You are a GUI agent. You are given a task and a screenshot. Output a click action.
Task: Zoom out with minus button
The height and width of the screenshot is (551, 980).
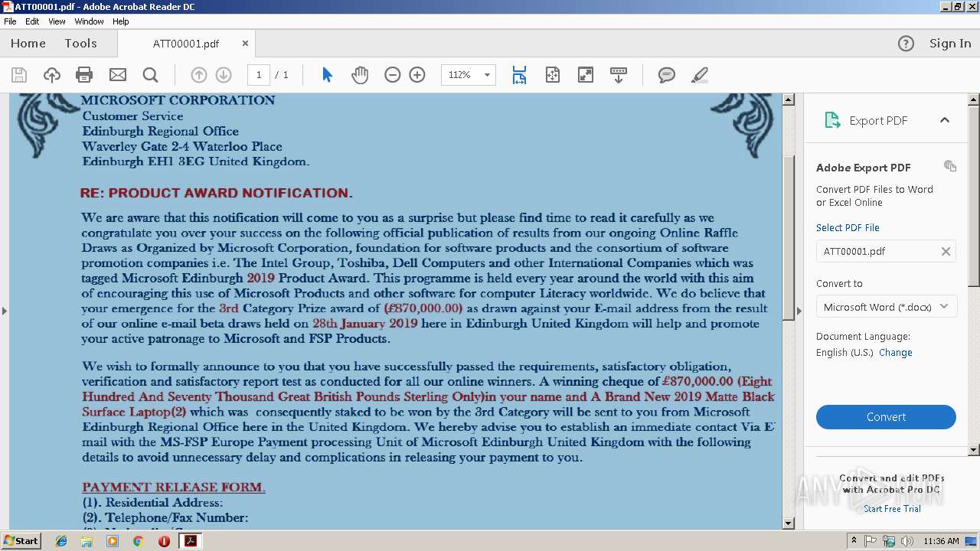click(x=393, y=75)
